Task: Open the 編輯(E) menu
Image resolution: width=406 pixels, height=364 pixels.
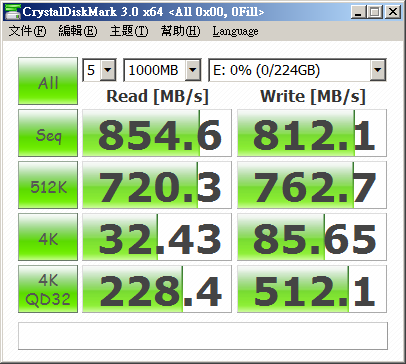Action: click(x=78, y=31)
